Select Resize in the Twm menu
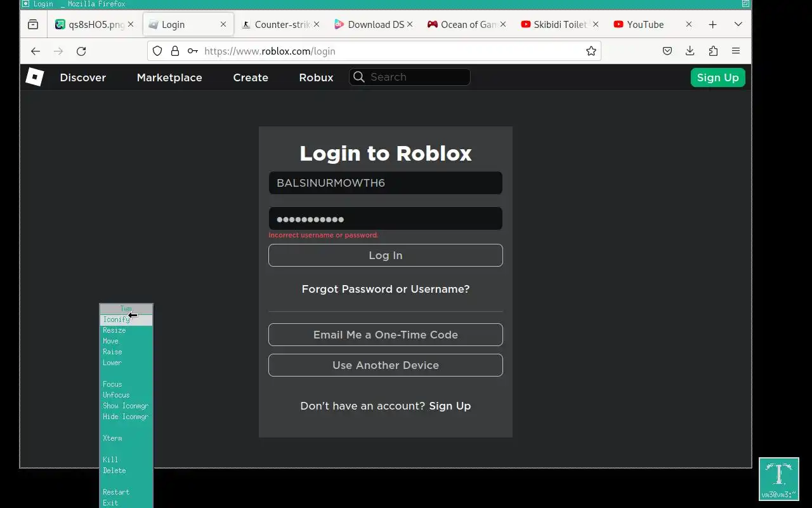Screen dimensions: 812x508 click(x=126, y=330)
